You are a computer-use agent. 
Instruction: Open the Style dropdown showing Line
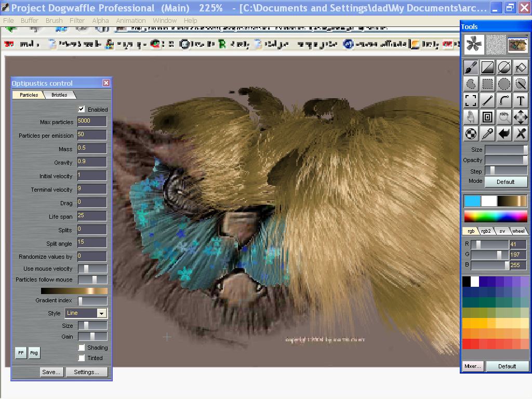pyautogui.click(x=101, y=313)
